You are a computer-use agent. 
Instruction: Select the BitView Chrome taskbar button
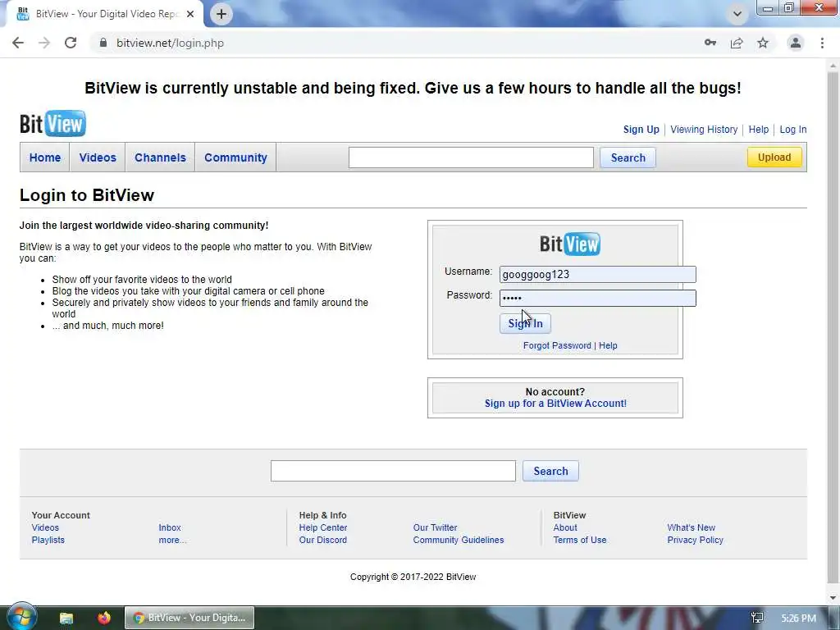tap(189, 618)
